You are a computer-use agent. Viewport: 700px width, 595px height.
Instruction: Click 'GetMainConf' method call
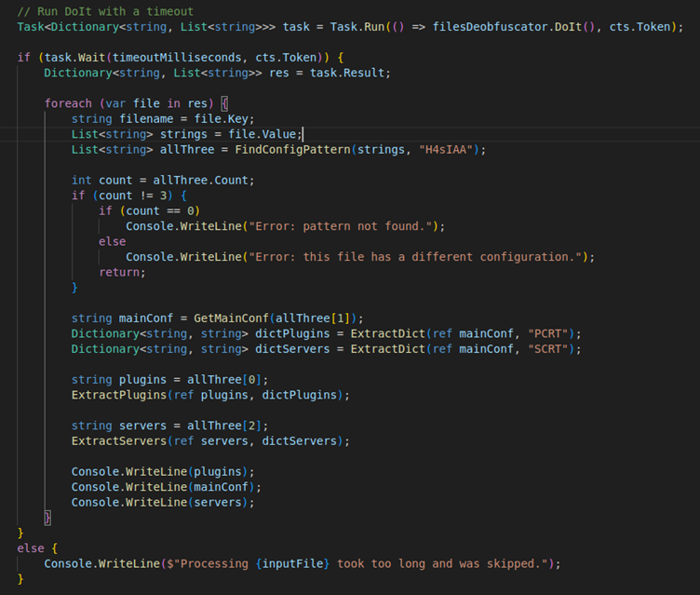pos(231,318)
